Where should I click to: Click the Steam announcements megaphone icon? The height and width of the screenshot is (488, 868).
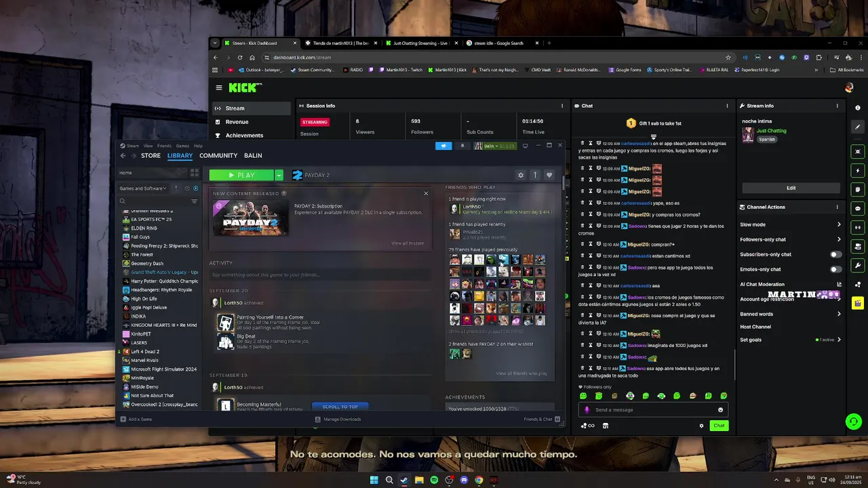click(x=443, y=146)
